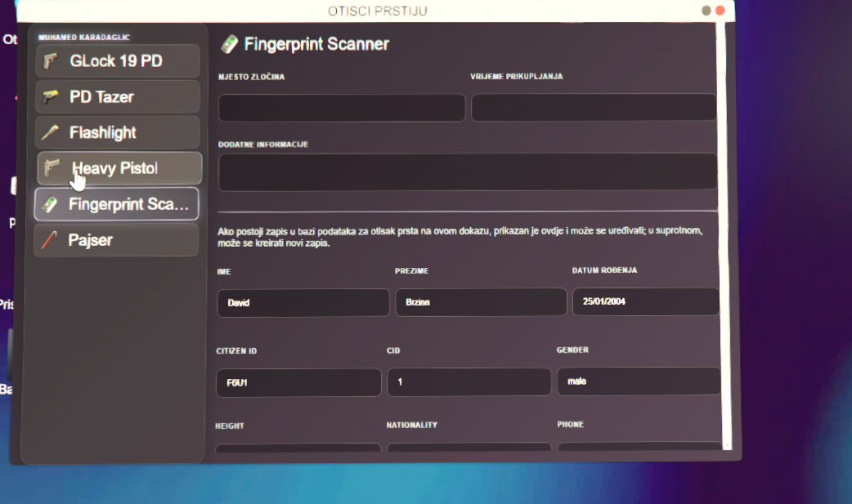
Task: Click the Glock 19 PD pistol icon
Action: tap(51, 60)
